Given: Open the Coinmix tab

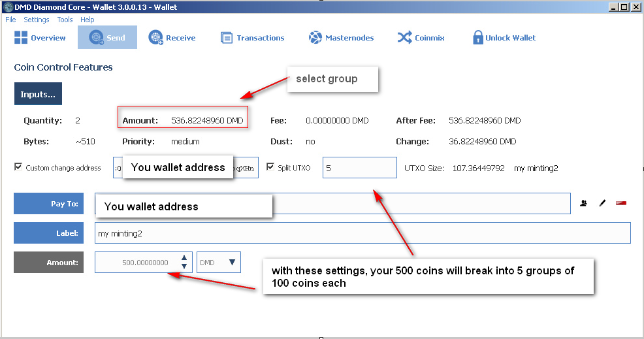Looking at the screenshot, I should click(x=421, y=37).
